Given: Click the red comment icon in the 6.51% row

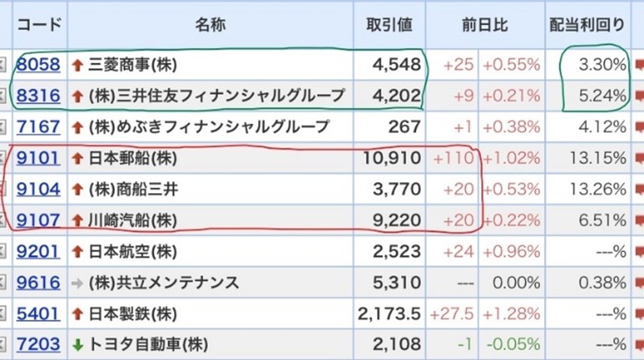Looking at the screenshot, I should coord(639,221).
